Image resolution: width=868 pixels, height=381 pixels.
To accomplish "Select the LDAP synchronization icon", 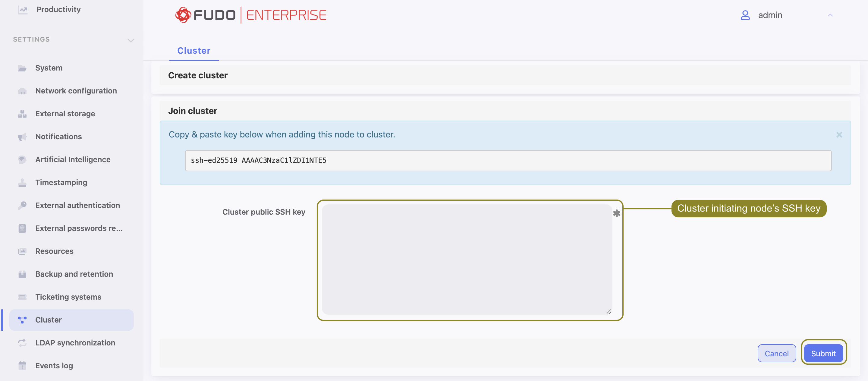I will click(22, 343).
